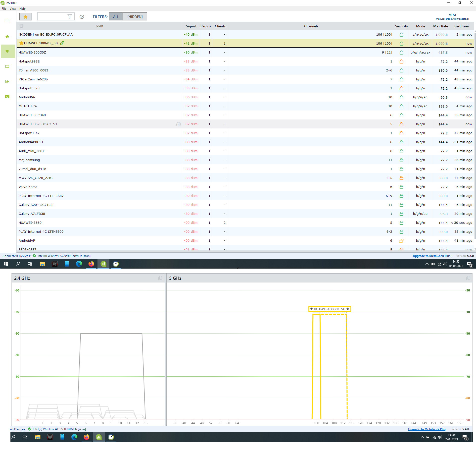Image resolution: width=476 pixels, height=460 pixels.
Task: Open Microsoft Edge from the upper taskbar
Action: (79, 264)
